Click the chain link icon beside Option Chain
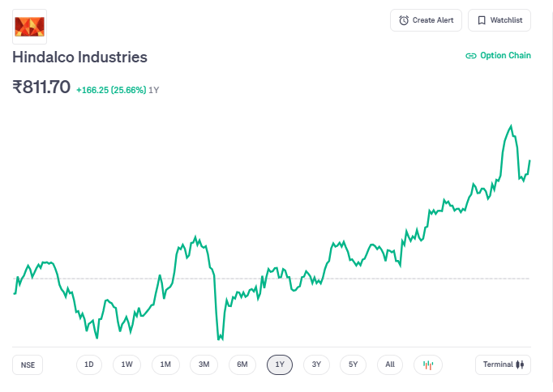Image resolution: width=553 pixels, height=392 pixels. 470,56
